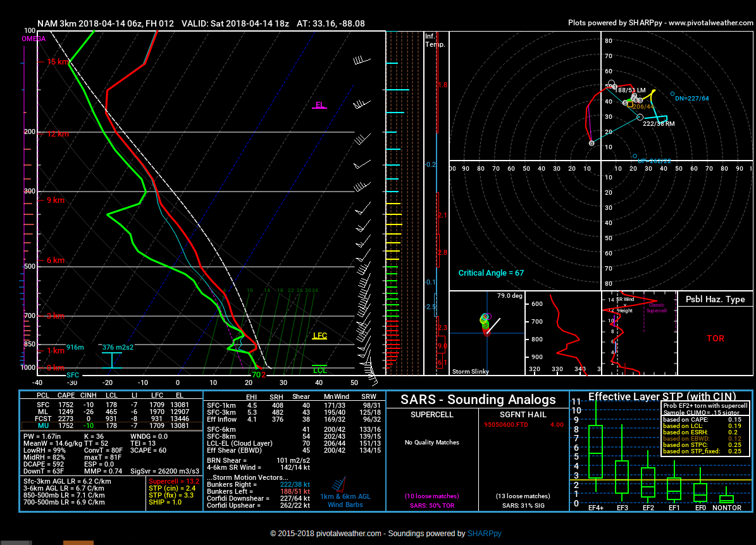Click the magenta EL marker on the skew-T
The height and width of the screenshot is (545, 756).
point(320,106)
